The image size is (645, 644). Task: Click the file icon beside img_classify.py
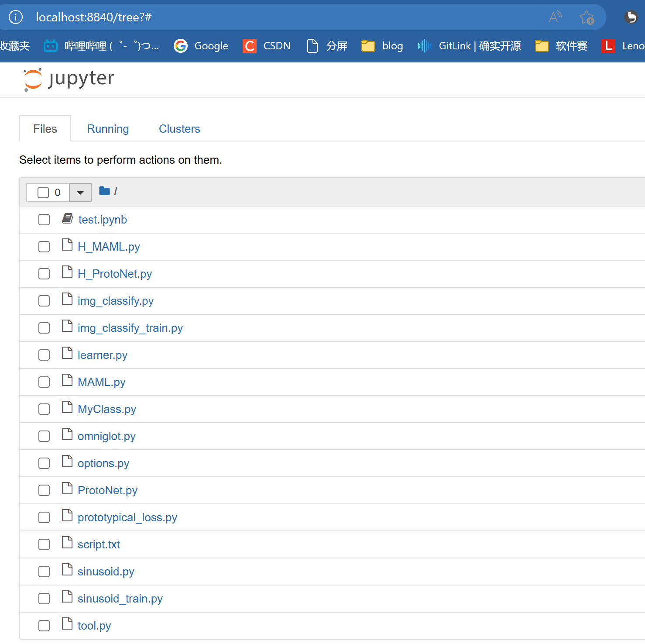click(x=67, y=299)
